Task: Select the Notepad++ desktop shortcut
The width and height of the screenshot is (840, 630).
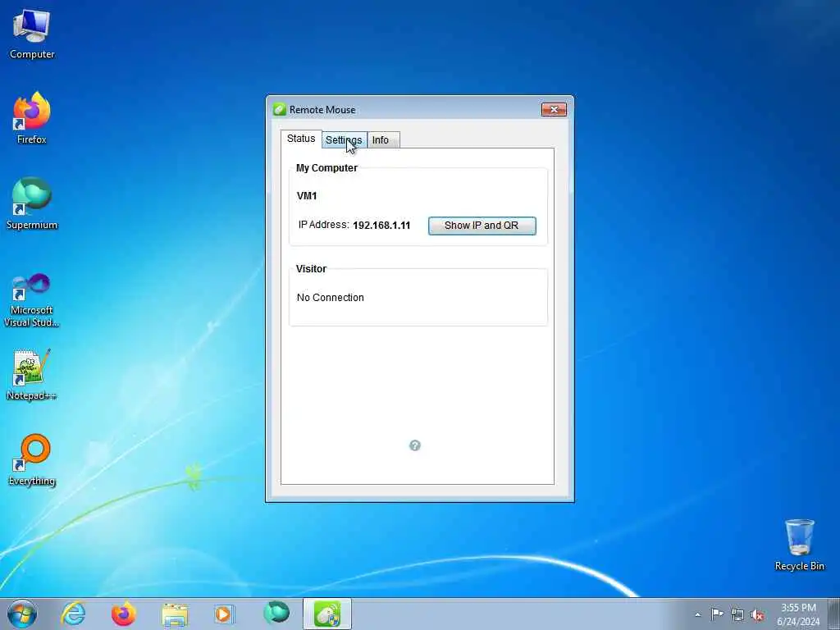Action: pos(32,375)
